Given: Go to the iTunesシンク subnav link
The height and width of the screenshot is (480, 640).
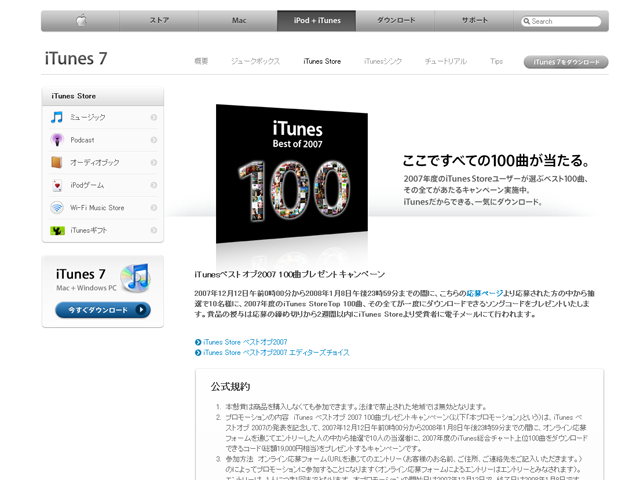Looking at the screenshot, I should pyautogui.click(x=383, y=61).
